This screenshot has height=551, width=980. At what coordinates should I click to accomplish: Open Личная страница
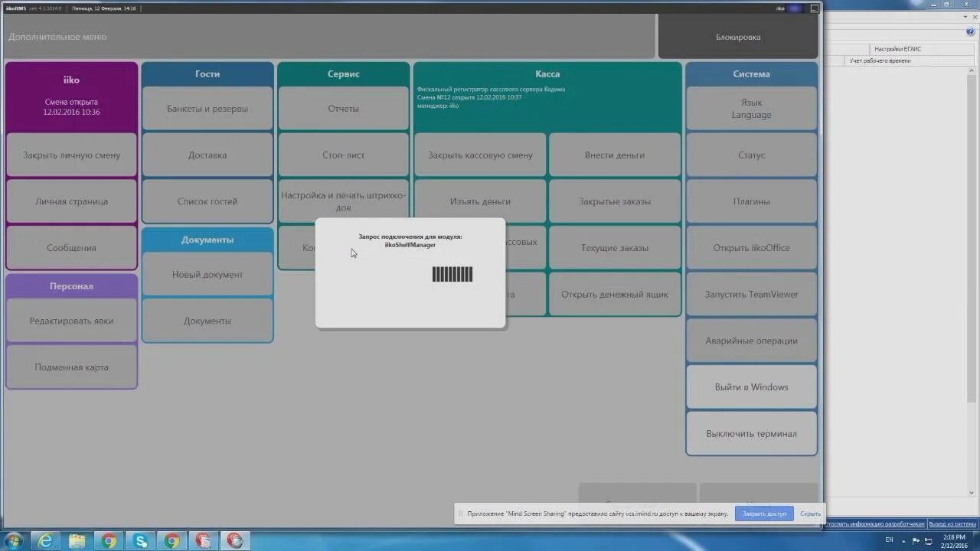71,201
